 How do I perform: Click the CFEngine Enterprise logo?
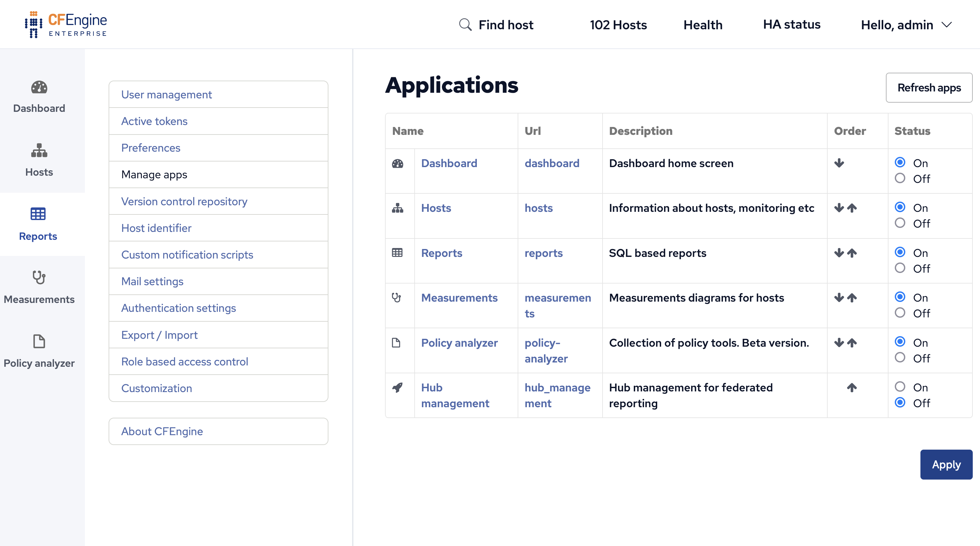click(x=65, y=24)
